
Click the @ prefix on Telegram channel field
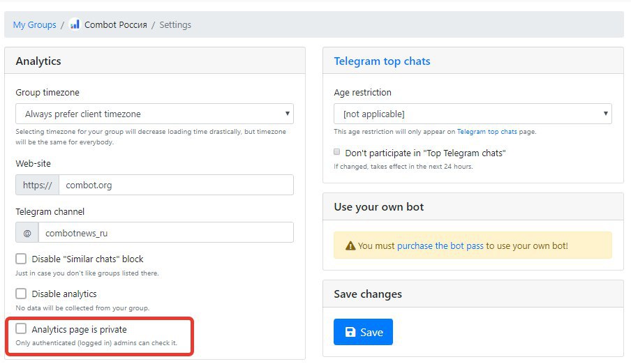27,232
